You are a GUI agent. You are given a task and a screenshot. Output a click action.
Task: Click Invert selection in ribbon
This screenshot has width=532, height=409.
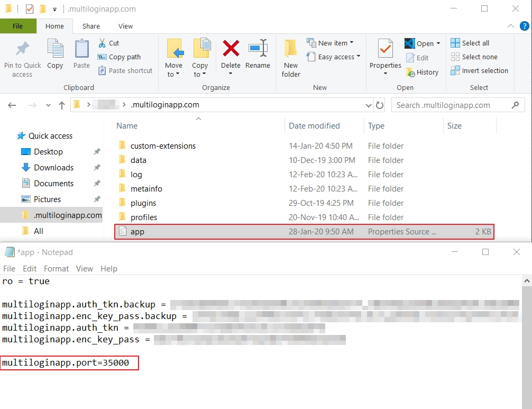pos(479,70)
